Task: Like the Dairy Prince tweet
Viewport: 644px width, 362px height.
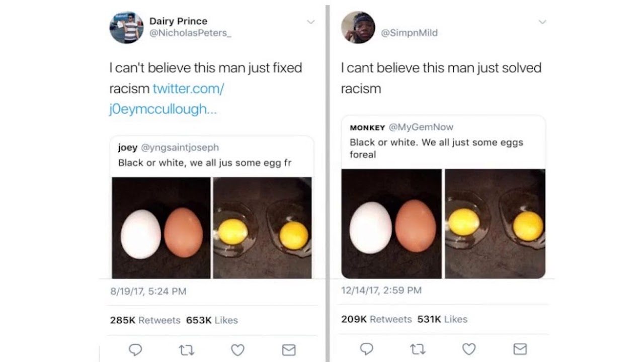Action: (237, 350)
